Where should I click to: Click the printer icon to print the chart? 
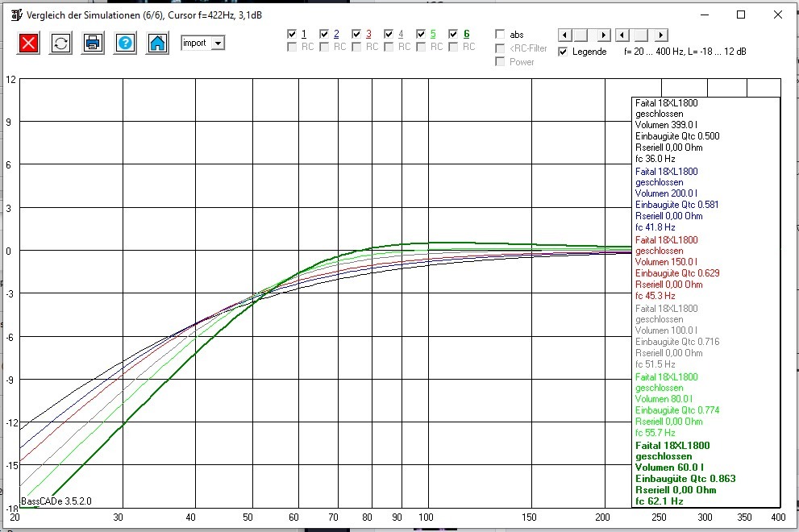(93, 44)
